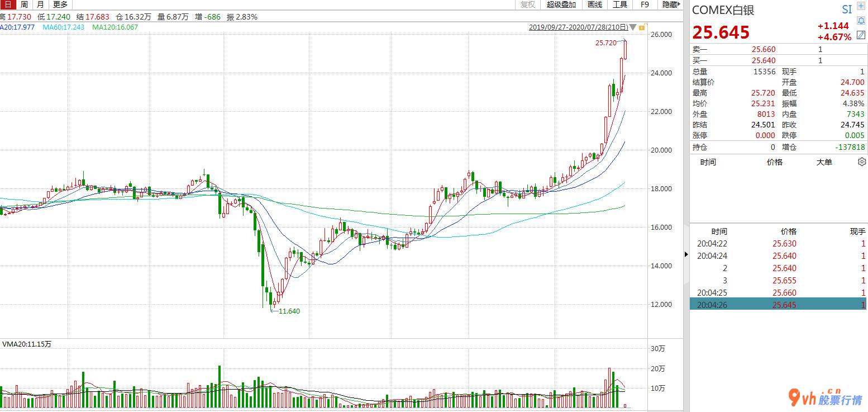The image size is (868, 412).
Task: Select the 卖一 ask row
Action: [779, 49]
